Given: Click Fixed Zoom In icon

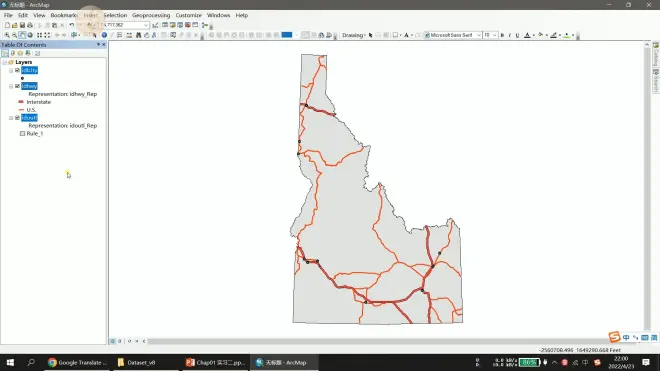Looking at the screenshot, I should (x=39, y=35).
